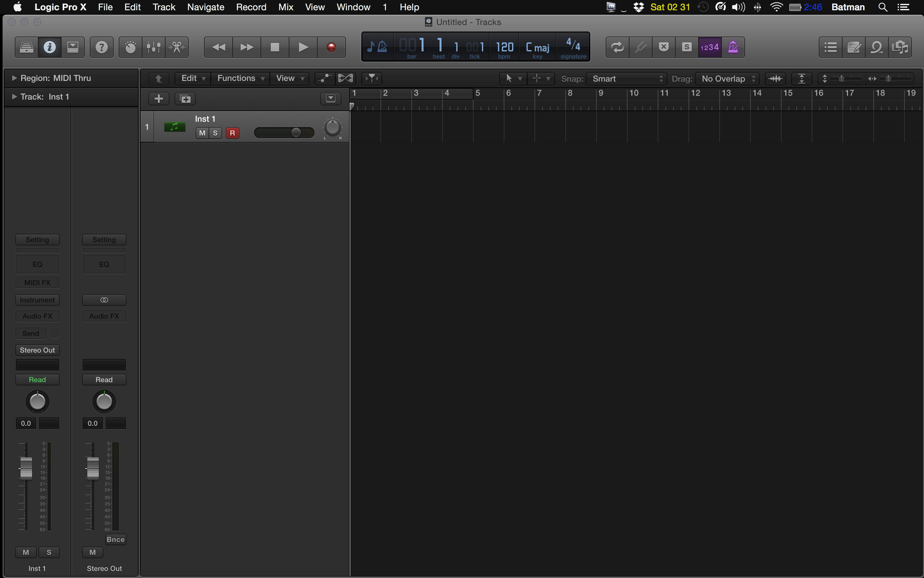Image resolution: width=924 pixels, height=578 pixels.
Task: Click the Forward transport button
Action: click(247, 48)
